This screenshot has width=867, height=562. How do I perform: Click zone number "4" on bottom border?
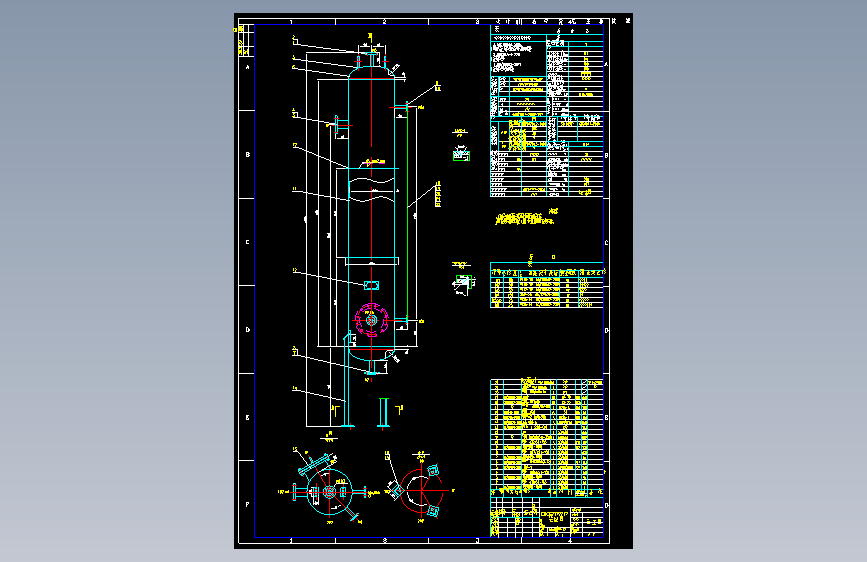[570, 540]
